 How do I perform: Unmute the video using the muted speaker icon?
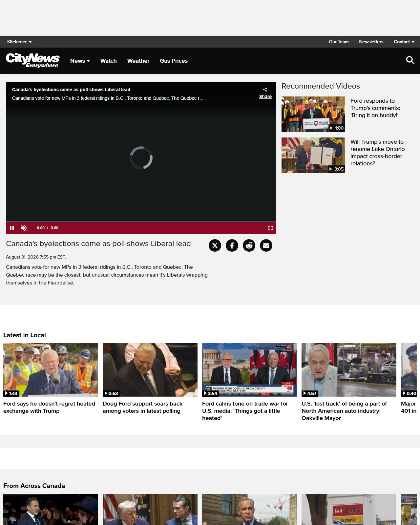coord(24,228)
